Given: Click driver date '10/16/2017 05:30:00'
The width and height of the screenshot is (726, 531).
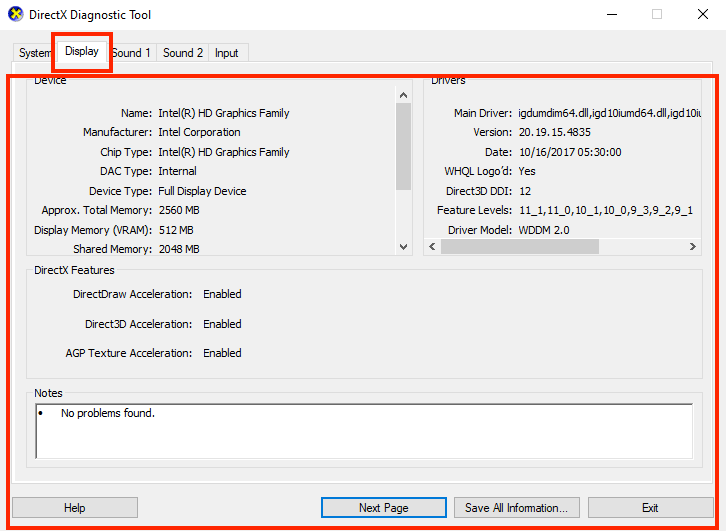Looking at the screenshot, I should pos(570,152).
